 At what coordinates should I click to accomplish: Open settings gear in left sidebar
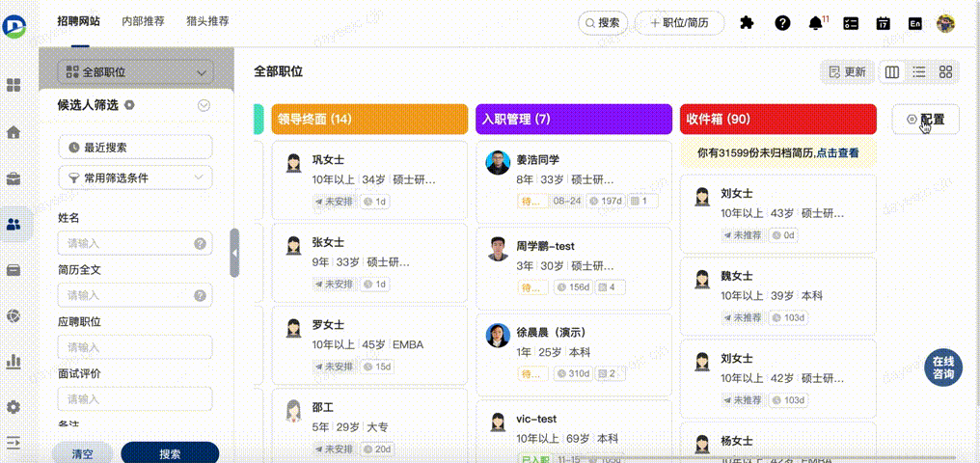(14, 407)
